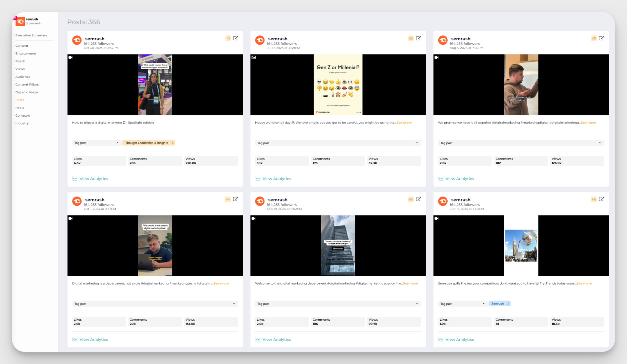Click the #4 rank badge
Viewport: 627px width, 364px height.
coord(228,199)
